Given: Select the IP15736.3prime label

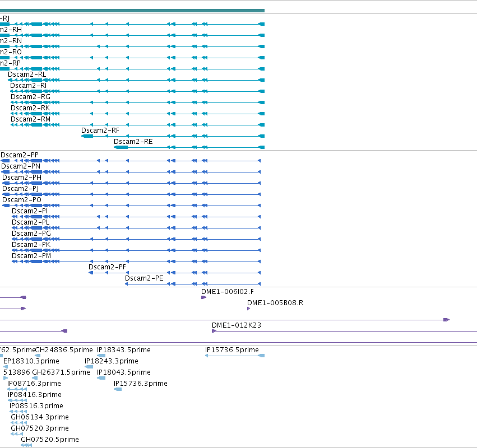Looking at the screenshot, I should click(141, 384).
